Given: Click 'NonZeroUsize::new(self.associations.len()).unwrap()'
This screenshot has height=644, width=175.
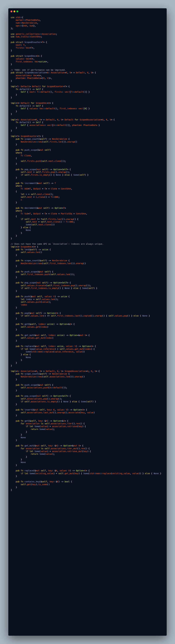Looking at the screenshot, I should [53, 376].
